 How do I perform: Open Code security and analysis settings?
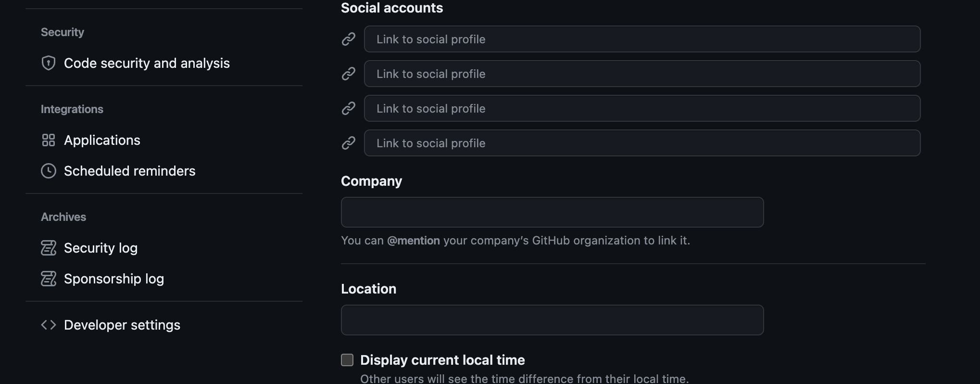click(147, 63)
